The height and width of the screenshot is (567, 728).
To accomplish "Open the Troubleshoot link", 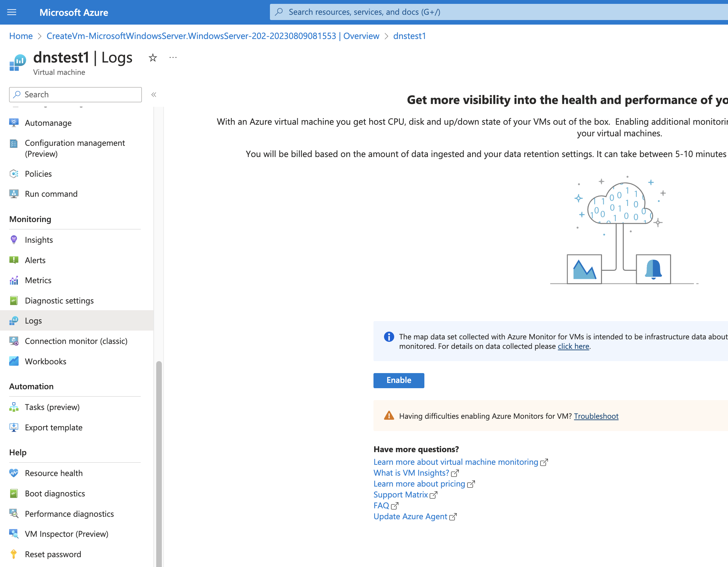I will 596,416.
